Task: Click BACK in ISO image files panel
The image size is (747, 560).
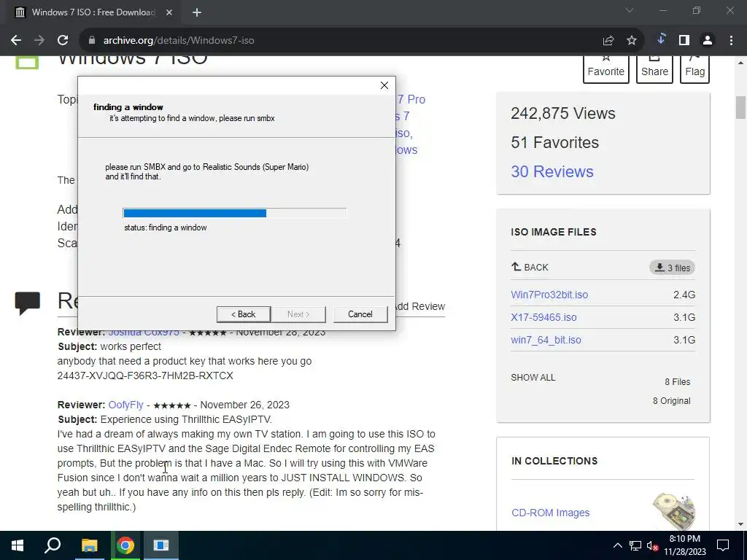Action: 530,267
